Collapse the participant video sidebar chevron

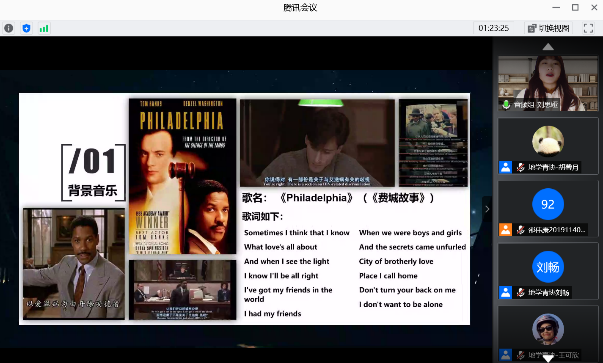[487, 209]
